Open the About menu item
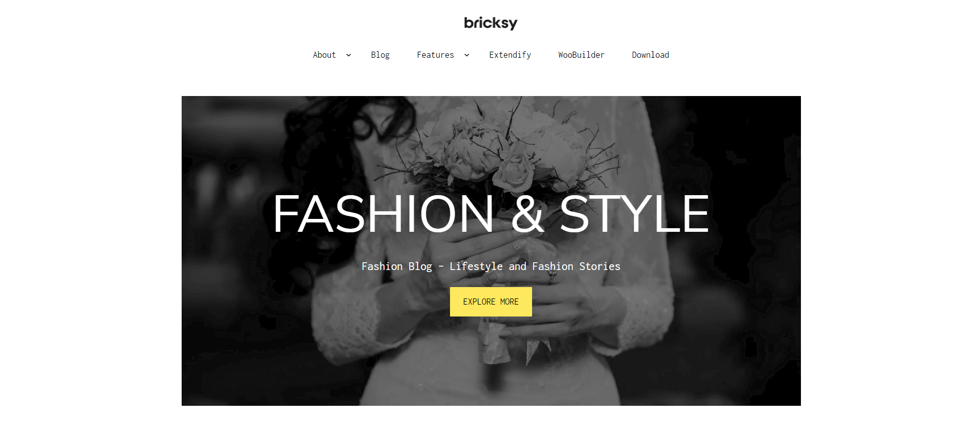 [x=324, y=55]
